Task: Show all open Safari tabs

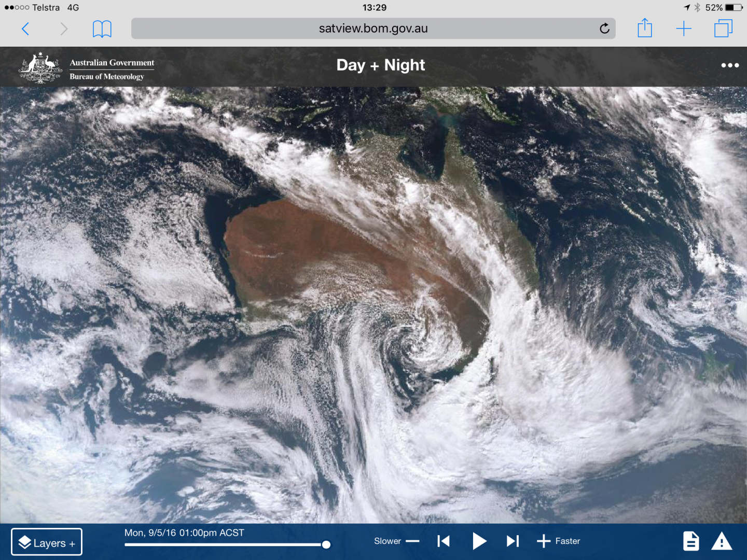Action: tap(723, 29)
